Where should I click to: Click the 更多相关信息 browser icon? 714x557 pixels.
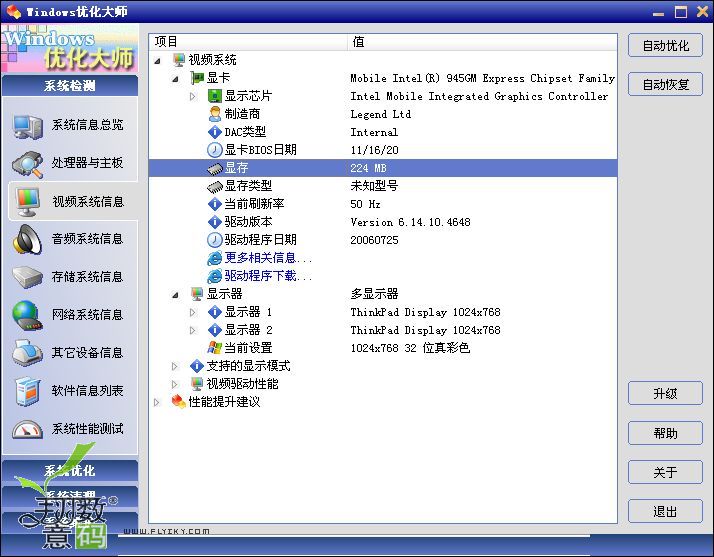[214, 258]
